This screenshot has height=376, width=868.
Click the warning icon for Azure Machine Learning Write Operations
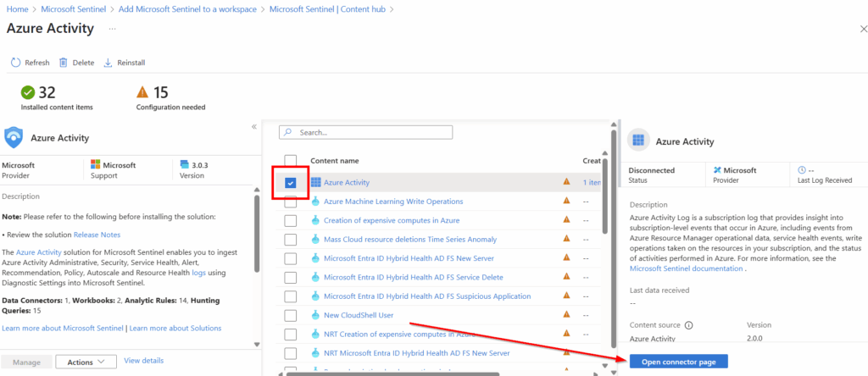pyautogui.click(x=566, y=201)
